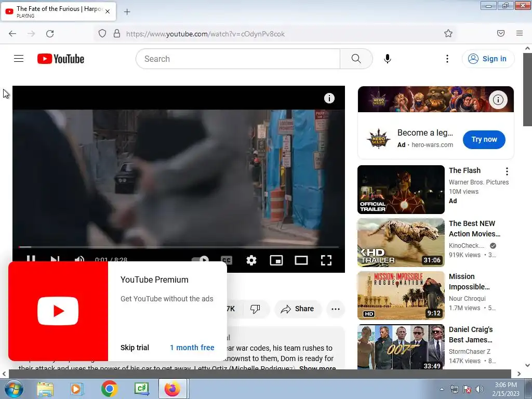Click page vertical scrollbar thumb
The height and width of the screenshot is (399, 532).
pos(527,89)
